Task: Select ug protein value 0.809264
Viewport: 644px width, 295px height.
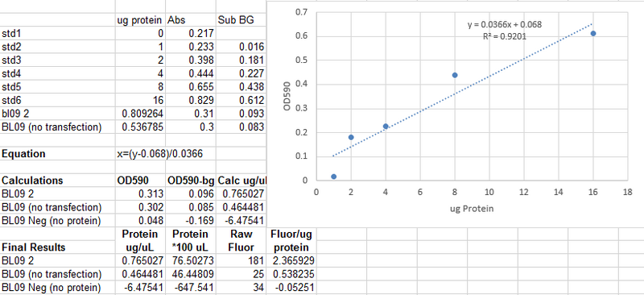Action: point(140,114)
